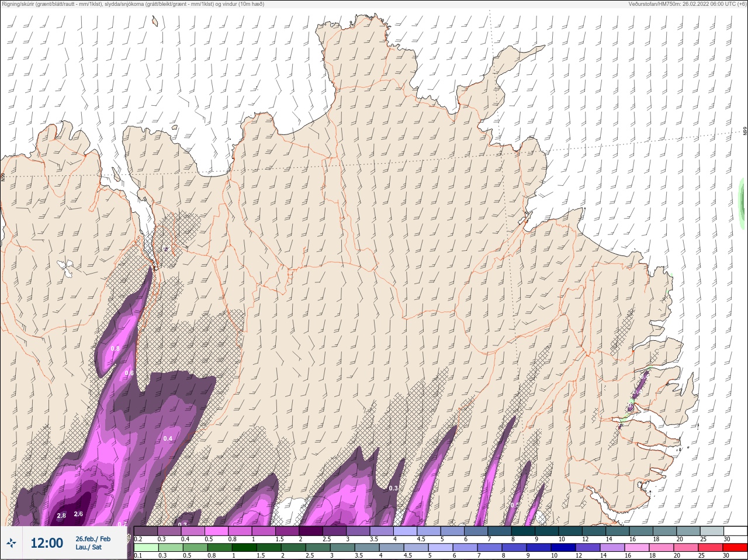748x560 pixels.
Task: Select dusky purple 0.2–0.3 upper legend swatch
Action: pyautogui.click(x=146, y=531)
